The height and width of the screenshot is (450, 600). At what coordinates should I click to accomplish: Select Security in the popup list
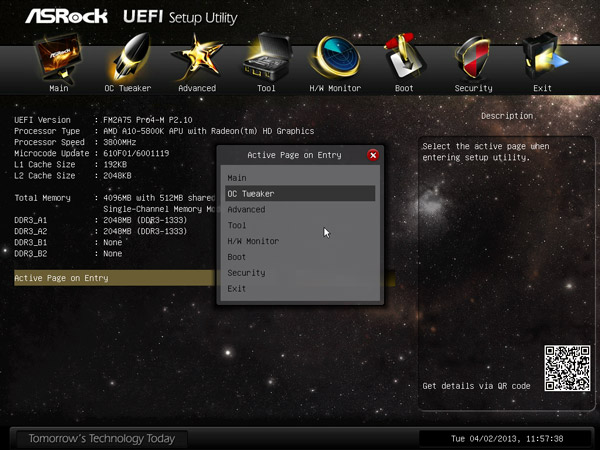(300, 273)
